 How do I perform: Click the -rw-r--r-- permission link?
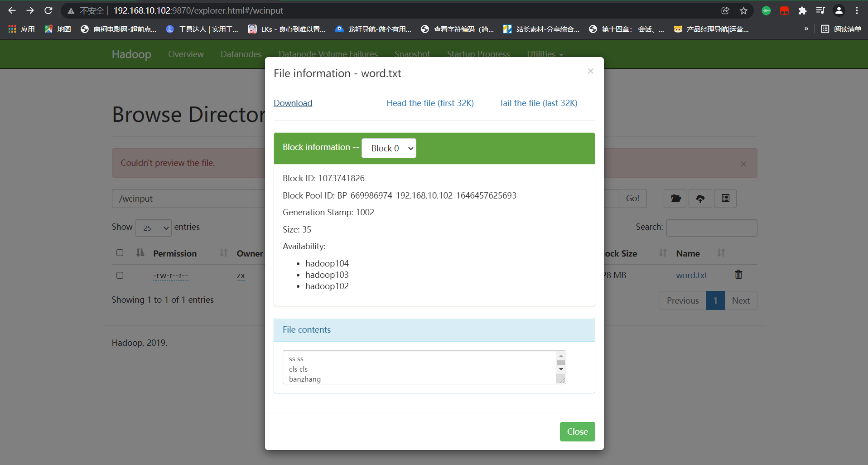click(x=170, y=275)
